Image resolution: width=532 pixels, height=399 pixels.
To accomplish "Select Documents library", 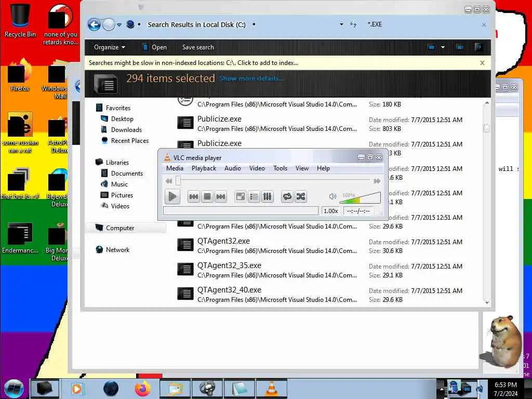I will (127, 174).
